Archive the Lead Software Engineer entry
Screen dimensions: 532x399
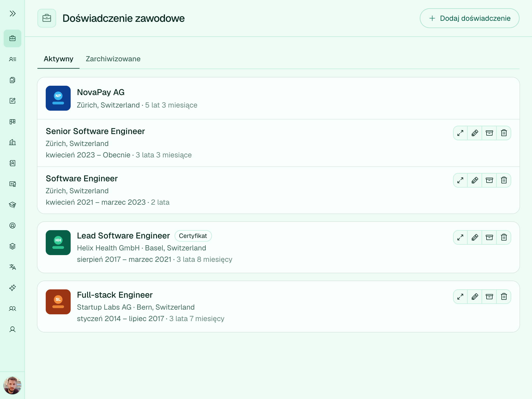pyautogui.click(x=489, y=237)
